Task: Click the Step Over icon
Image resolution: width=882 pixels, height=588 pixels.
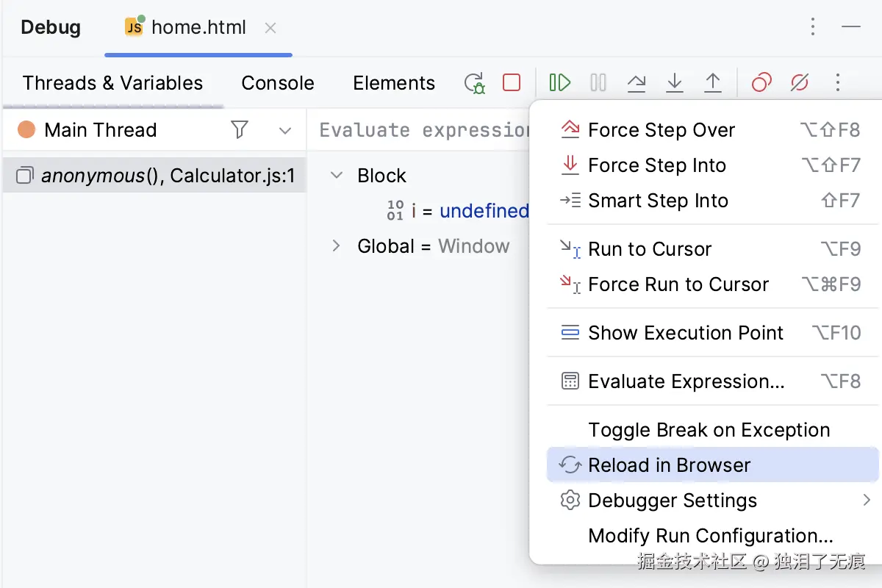Action: click(x=637, y=83)
